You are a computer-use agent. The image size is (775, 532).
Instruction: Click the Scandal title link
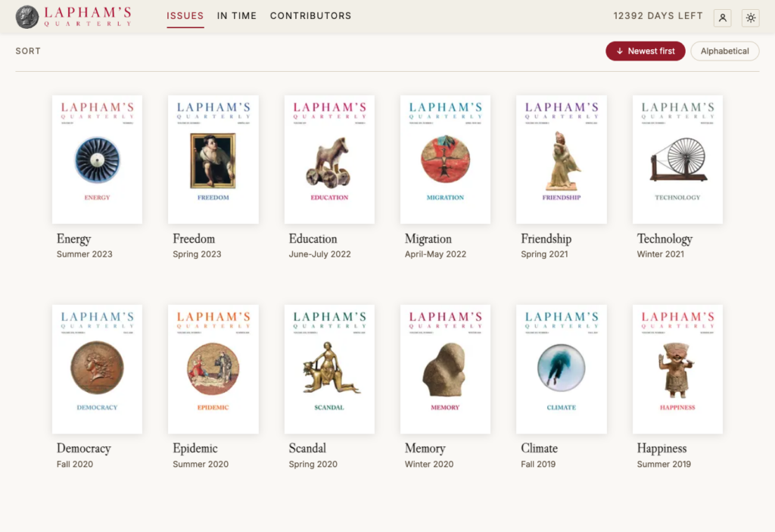(x=307, y=449)
